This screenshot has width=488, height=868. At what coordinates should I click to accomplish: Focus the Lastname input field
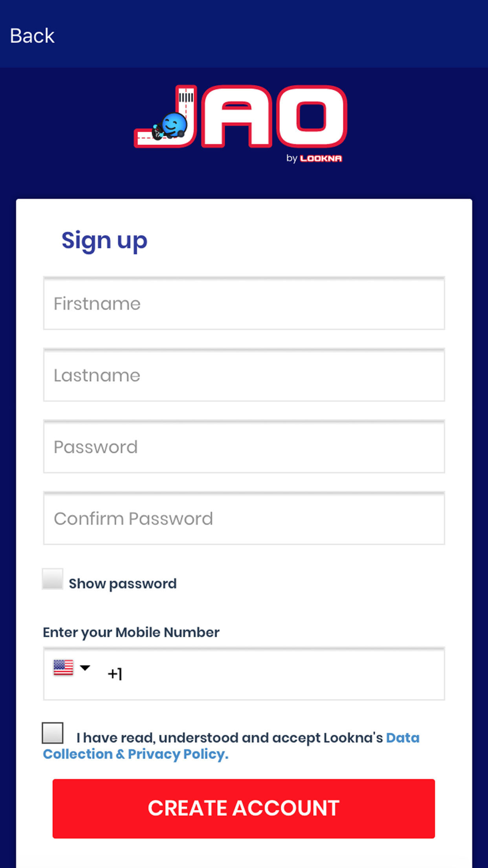pyautogui.click(x=244, y=375)
